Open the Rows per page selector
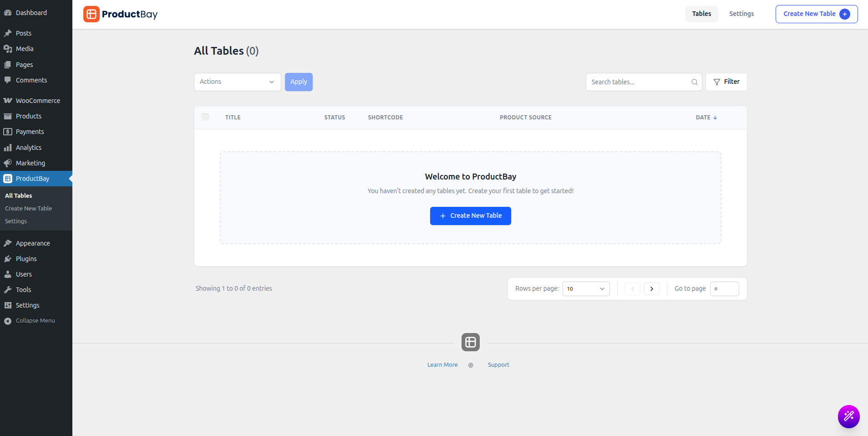 pyautogui.click(x=585, y=288)
